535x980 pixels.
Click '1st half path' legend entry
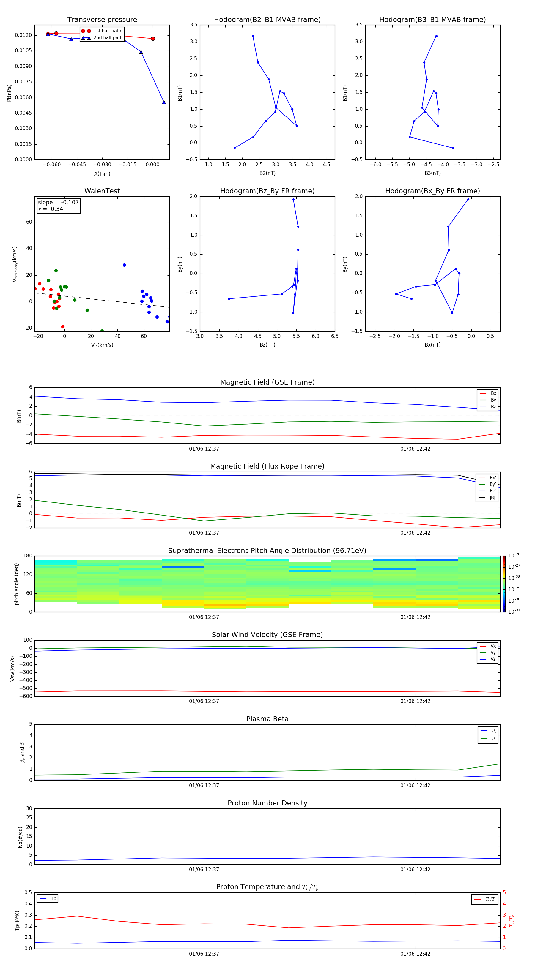(x=101, y=31)
